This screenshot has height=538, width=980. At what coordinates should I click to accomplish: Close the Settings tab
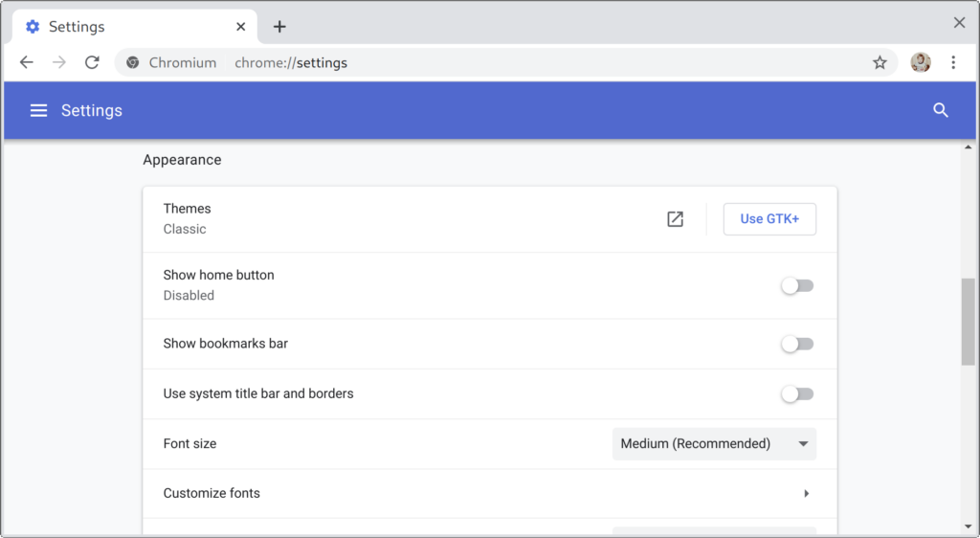click(x=240, y=26)
